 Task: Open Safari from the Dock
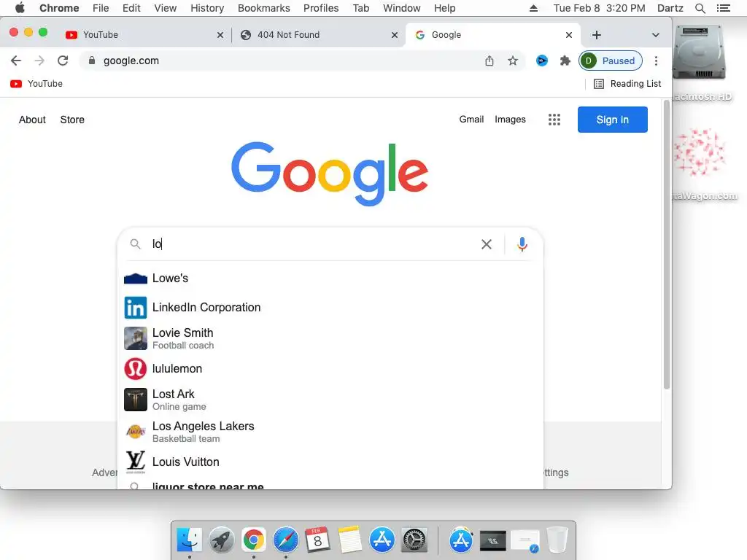(x=286, y=540)
